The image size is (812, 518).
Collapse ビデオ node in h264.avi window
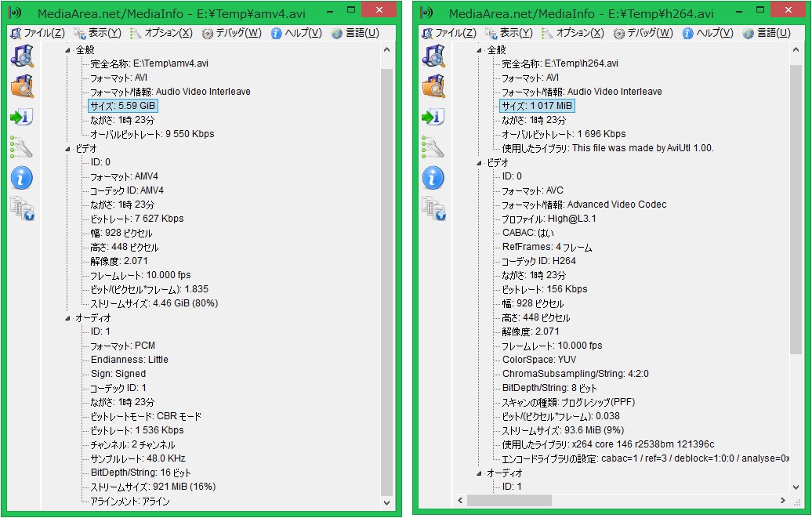click(479, 163)
